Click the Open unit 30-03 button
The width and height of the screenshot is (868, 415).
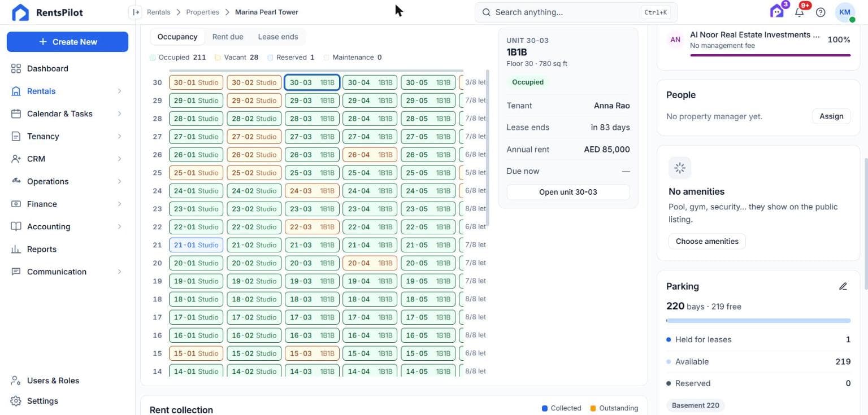tap(568, 192)
